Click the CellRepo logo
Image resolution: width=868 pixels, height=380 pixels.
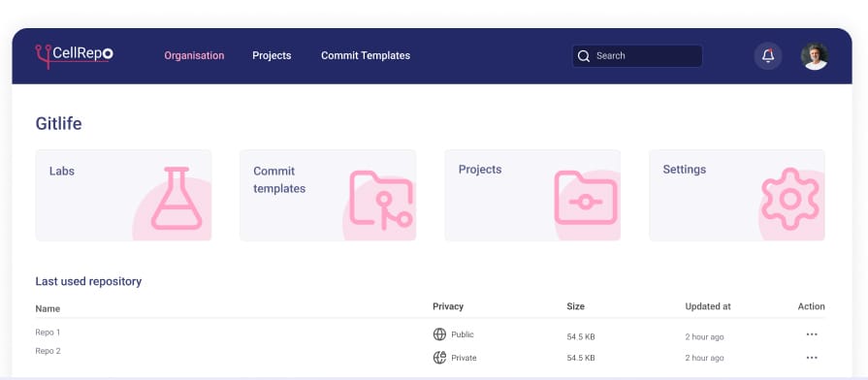pos(74,56)
